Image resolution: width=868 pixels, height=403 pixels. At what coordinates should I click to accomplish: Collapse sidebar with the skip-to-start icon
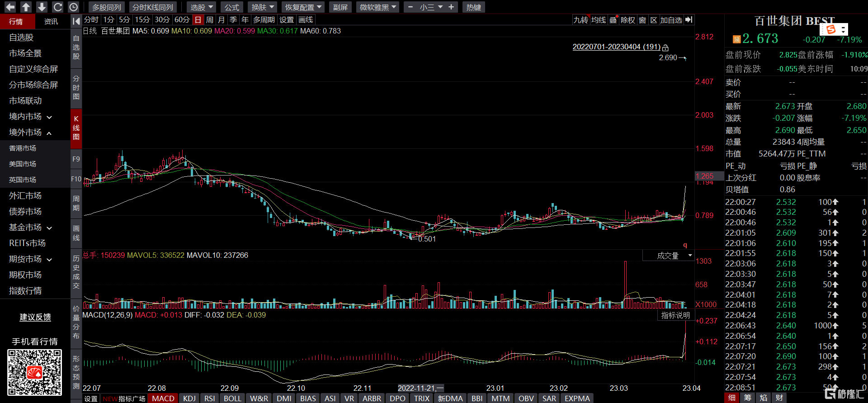[x=76, y=21]
